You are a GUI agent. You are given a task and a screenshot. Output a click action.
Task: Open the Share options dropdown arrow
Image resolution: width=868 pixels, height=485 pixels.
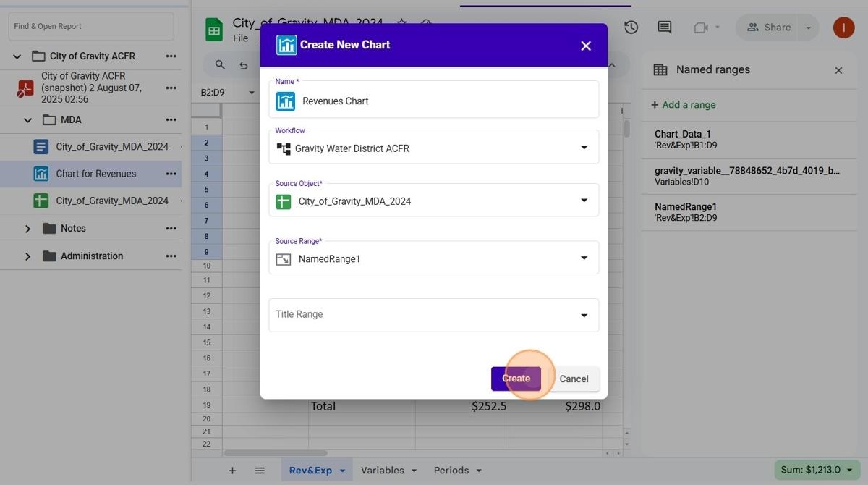809,28
